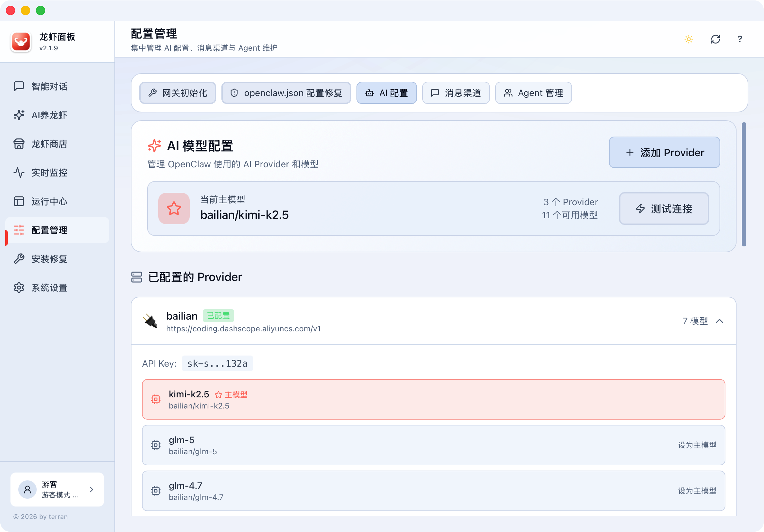Screen dimensions: 764x532
Task: Collapse the bailian provider's 7 模型 list
Action: pos(702,321)
